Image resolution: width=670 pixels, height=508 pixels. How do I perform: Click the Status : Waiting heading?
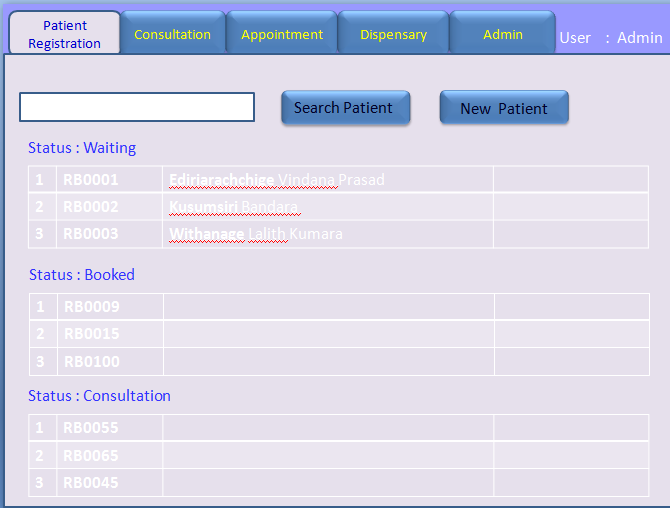(x=82, y=148)
